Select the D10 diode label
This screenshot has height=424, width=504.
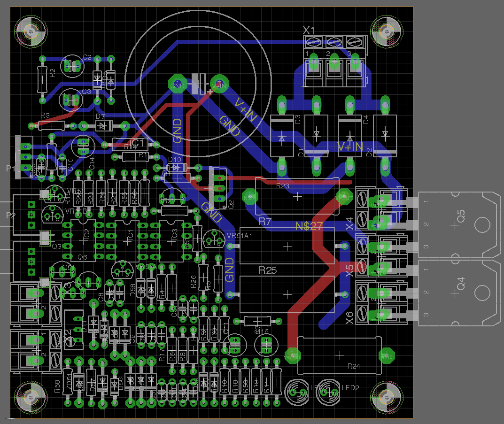pyautogui.click(x=175, y=160)
